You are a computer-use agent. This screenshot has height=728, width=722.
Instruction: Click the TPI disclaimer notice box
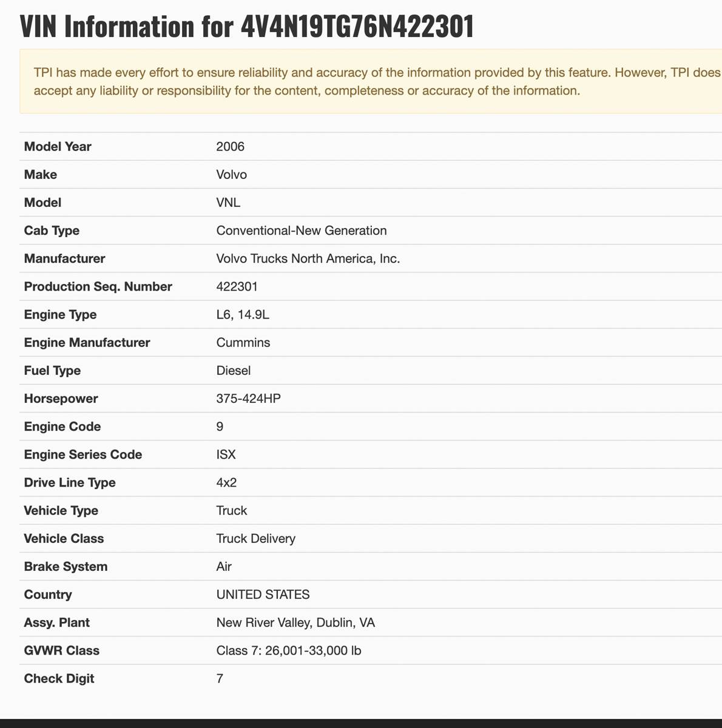coord(370,81)
